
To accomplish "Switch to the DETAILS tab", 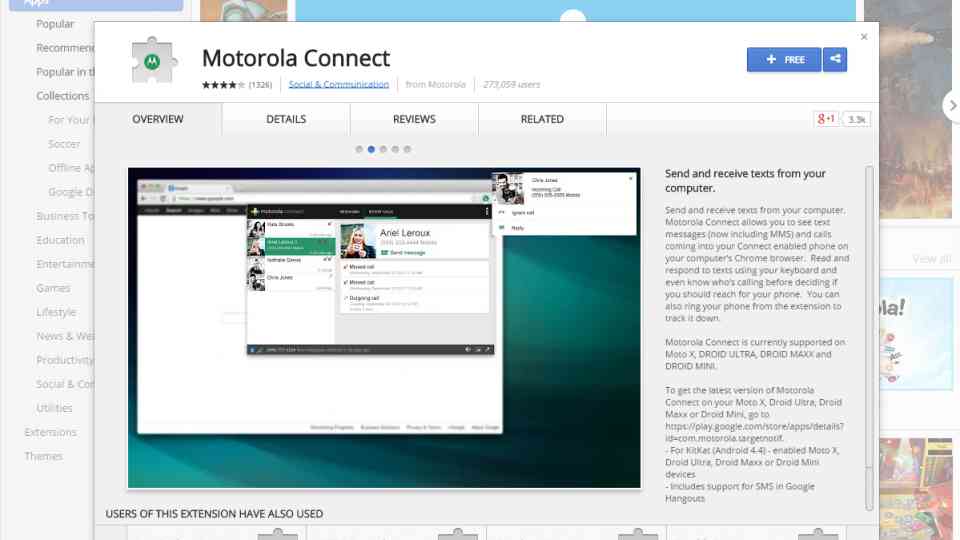I will 286,119.
